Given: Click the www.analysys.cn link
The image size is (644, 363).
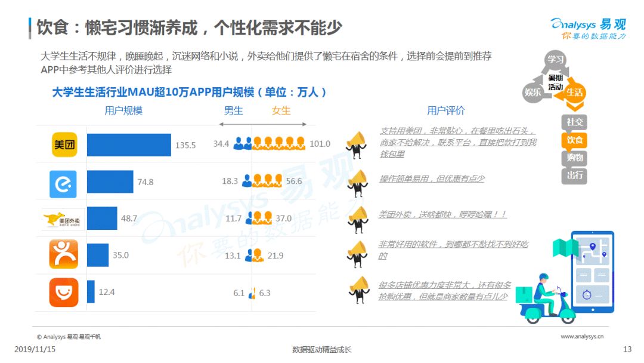Looking at the screenshot, I should point(582,336).
